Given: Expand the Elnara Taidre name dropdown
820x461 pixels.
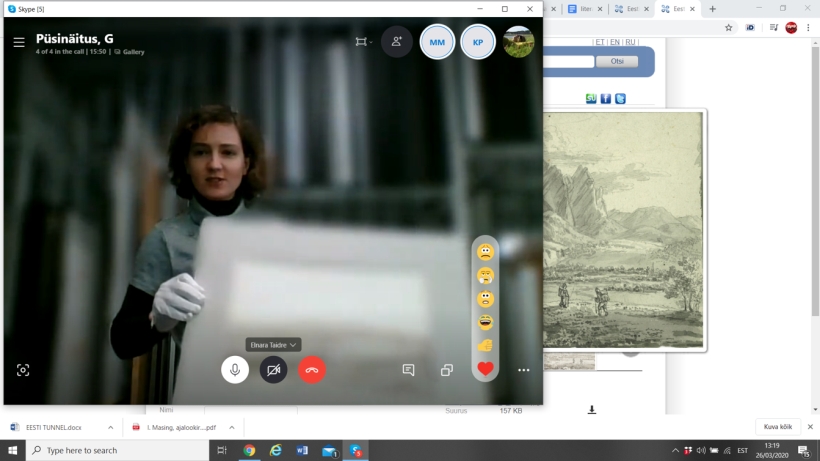Looking at the screenshot, I should [x=274, y=344].
